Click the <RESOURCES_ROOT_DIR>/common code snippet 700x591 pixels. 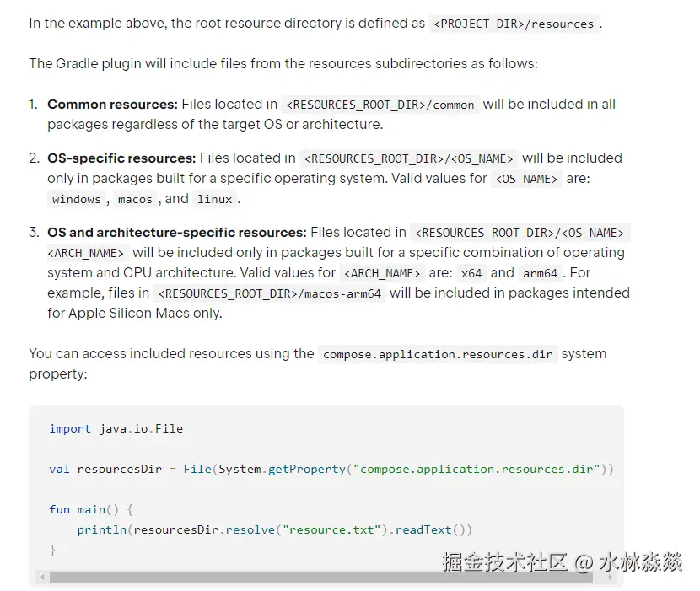click(380, 105)
